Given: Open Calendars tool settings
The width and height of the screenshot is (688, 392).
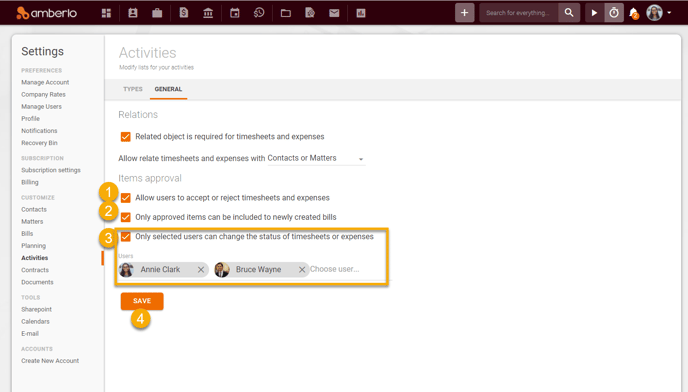Looking at the screenshot, I should [36, 321].
